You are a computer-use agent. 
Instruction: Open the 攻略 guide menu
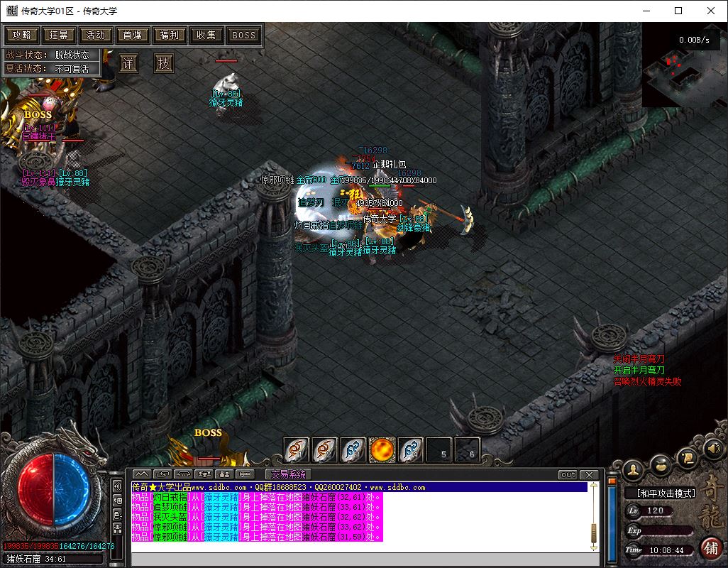pyautogui.click(x=22, y=35)
